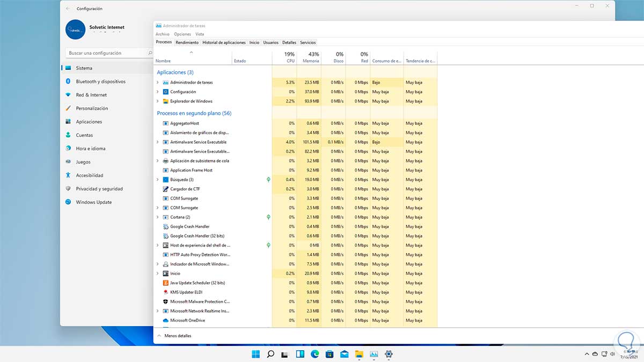Click the Cuentas person icon
644x362 pixels.
click(68, 135)
